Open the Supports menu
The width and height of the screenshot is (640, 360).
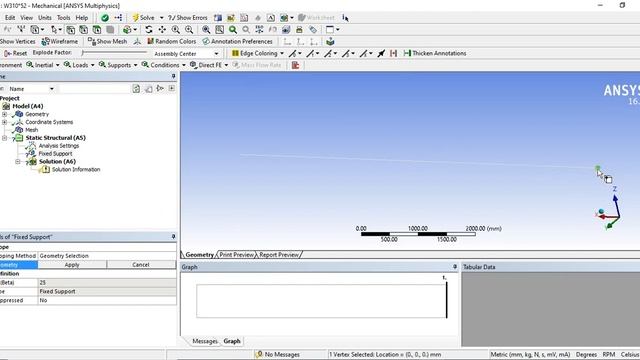(118, 65)
